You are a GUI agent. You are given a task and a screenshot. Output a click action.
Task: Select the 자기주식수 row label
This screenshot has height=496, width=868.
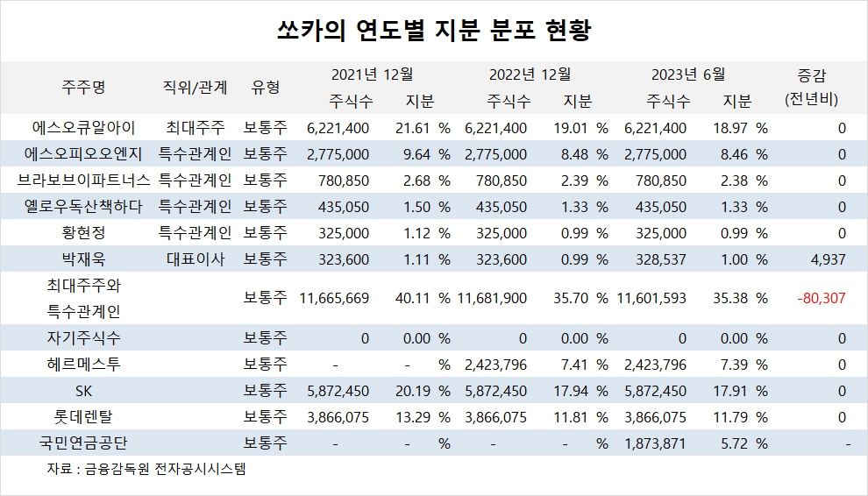(x=83, y=337)
